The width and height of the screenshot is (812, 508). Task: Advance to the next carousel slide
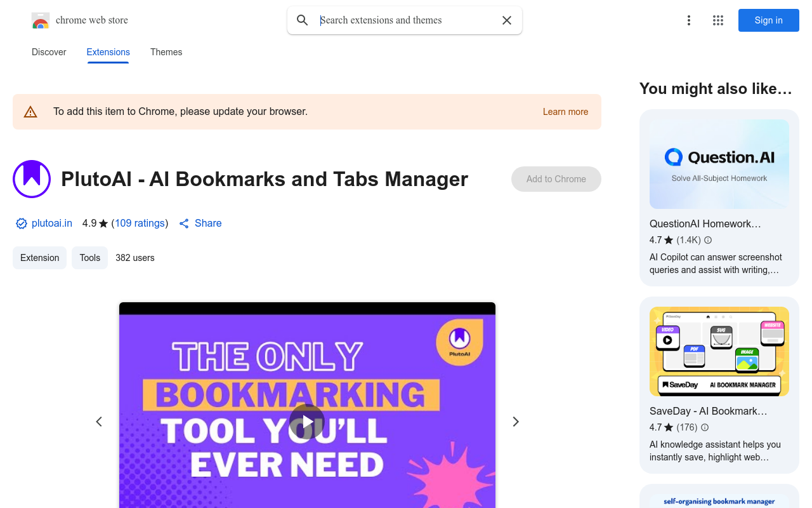[x=516, y=422]
